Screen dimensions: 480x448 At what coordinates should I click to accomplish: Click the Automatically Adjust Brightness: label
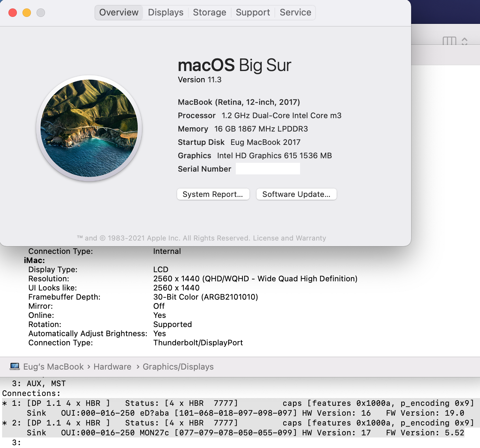point(88,333)
